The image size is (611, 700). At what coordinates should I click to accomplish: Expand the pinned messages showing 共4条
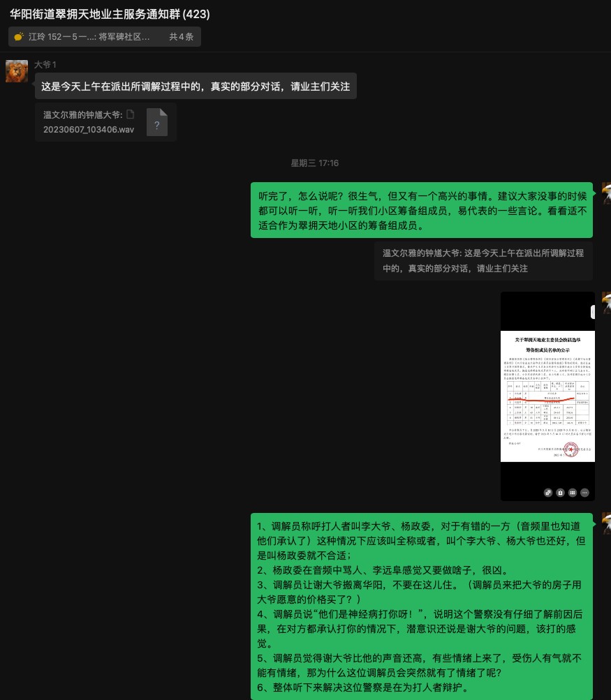182,37
